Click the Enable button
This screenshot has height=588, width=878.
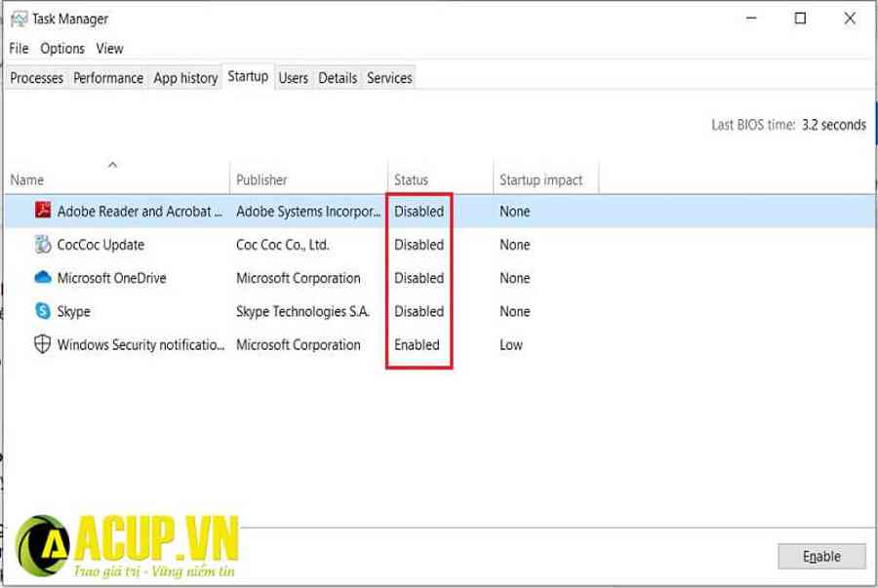[821, 556]
